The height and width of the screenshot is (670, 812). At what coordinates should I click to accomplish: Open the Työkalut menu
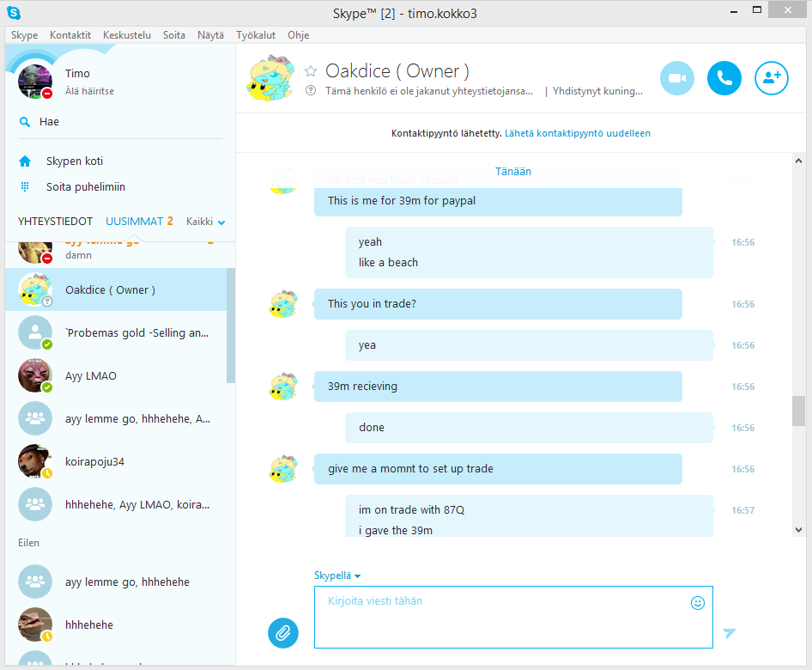pos(256,35)
